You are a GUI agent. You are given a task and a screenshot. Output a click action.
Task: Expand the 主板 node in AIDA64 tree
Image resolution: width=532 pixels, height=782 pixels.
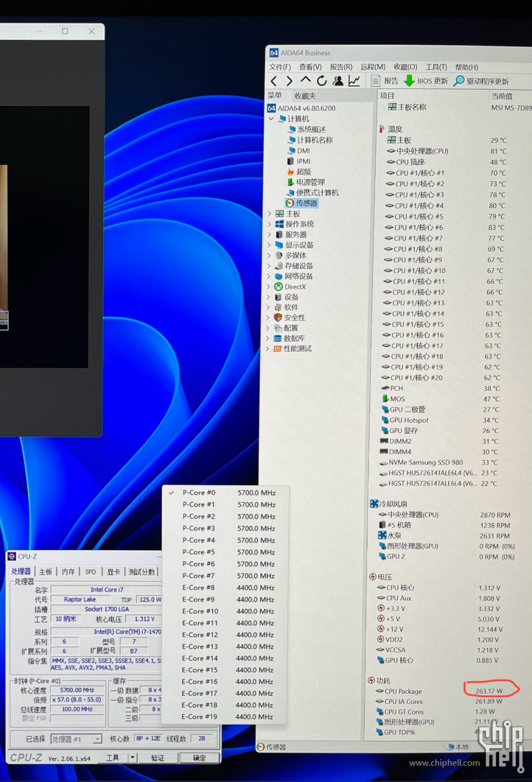click(270, 214)
